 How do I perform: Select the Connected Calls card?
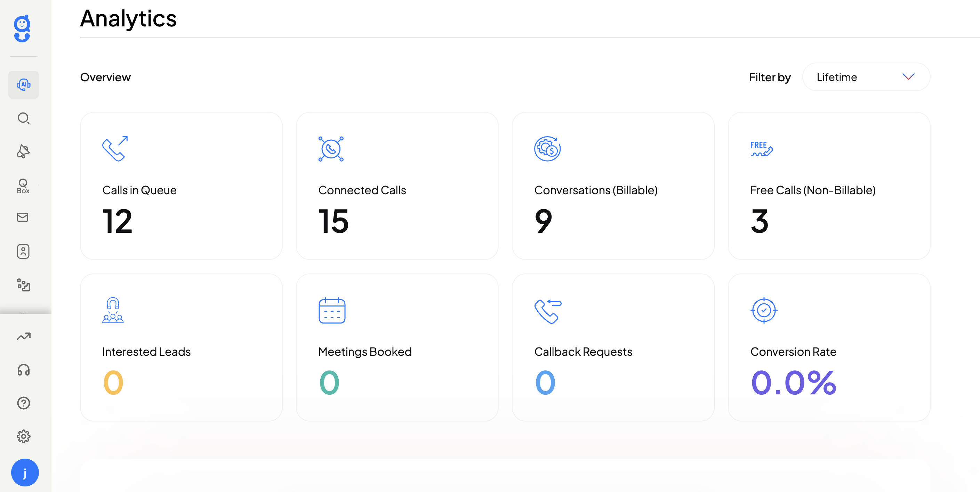tap(397, 186)
